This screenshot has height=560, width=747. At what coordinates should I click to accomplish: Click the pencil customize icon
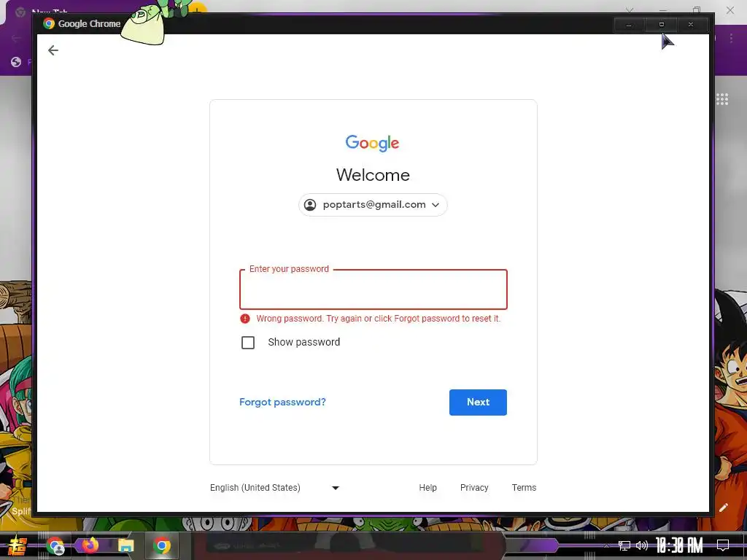[723, 507]
